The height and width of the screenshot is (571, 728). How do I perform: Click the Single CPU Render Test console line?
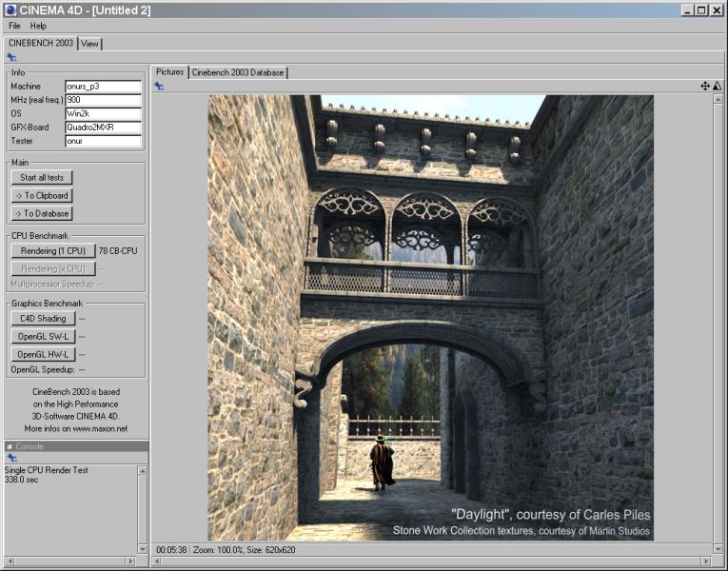(47, 470)
